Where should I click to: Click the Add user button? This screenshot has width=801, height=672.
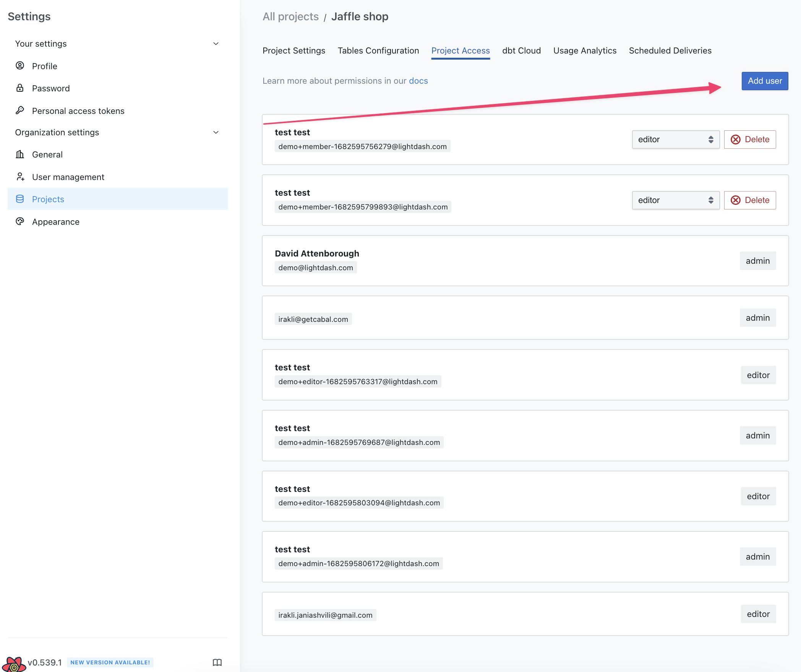point(764,81)
